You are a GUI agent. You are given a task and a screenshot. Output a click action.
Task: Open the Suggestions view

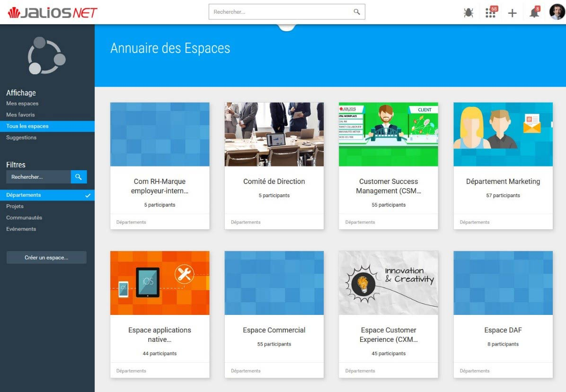point(21,138)
